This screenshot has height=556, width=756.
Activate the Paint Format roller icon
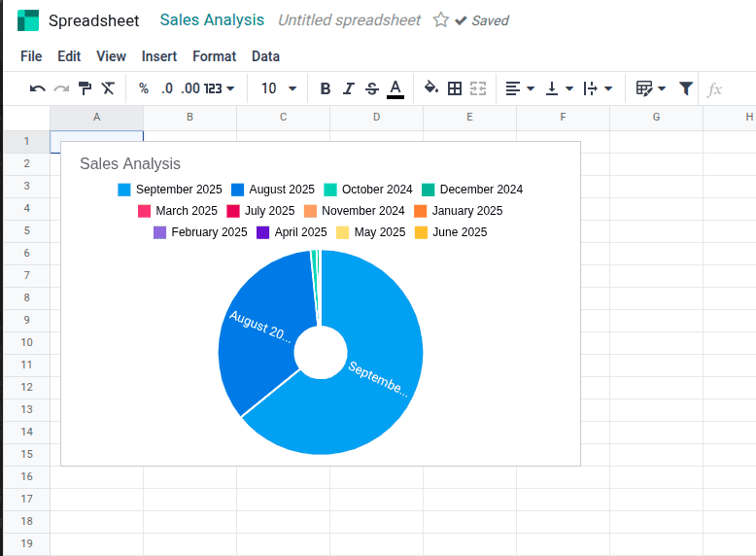pyautogui.click(x=85, y=88)
